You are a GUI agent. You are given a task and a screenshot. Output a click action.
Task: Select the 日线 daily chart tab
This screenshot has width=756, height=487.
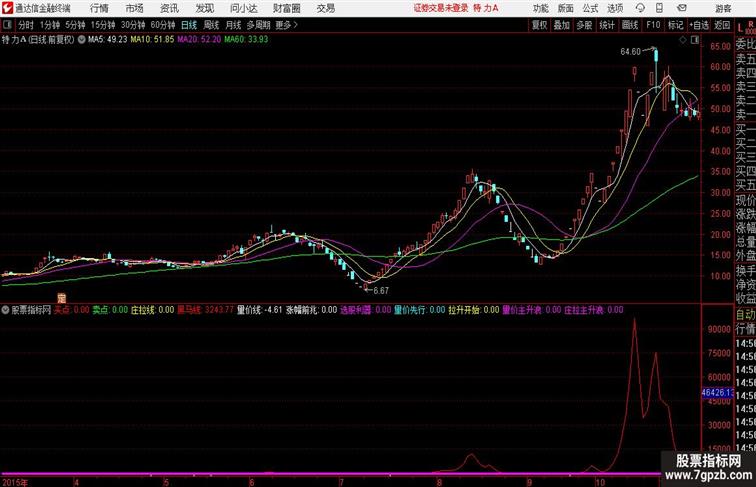click(189, 25)
